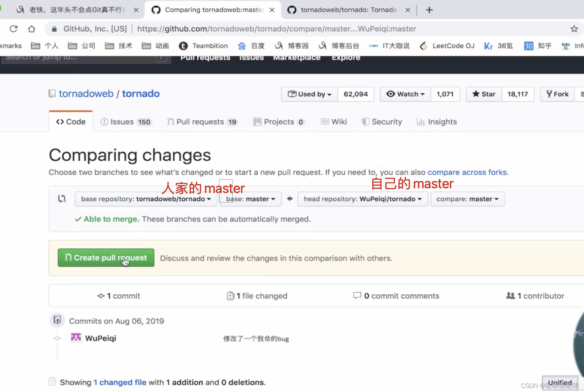Screen dimensions: 584x392
Task: Click the 1,071 watchers count
Action: click(x=445, y=94)
